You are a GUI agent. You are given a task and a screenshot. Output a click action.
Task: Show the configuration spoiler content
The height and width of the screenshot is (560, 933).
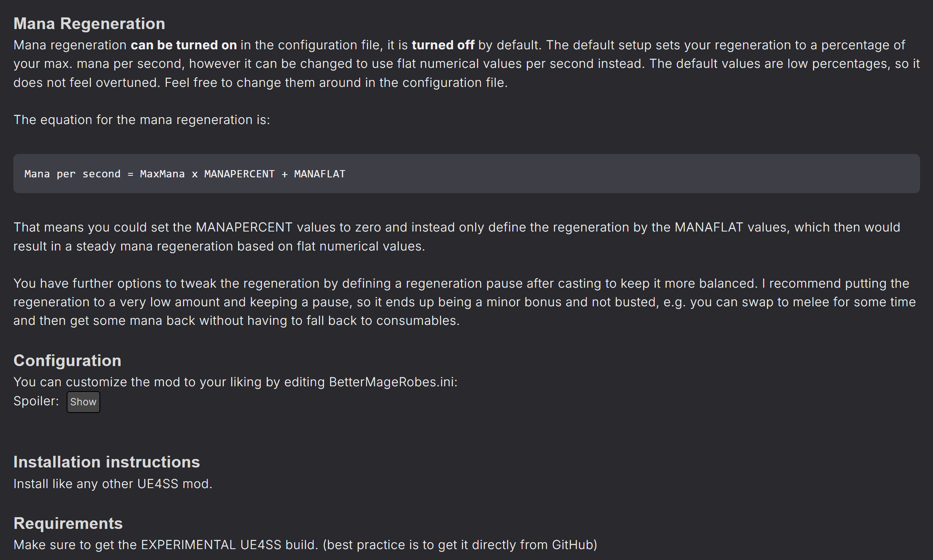pos(83,402)
